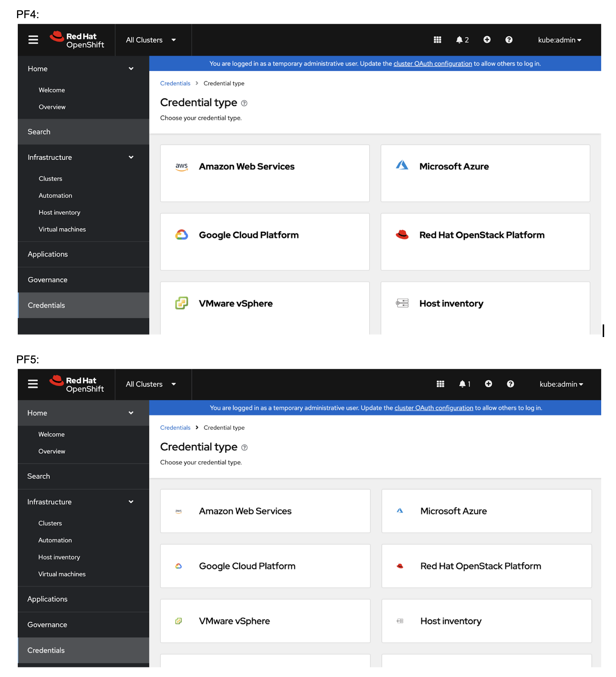Click the Red Hat OpenShift logo in PF4
Viewport: 616px width, 677px height.
[x=77, y=40]
